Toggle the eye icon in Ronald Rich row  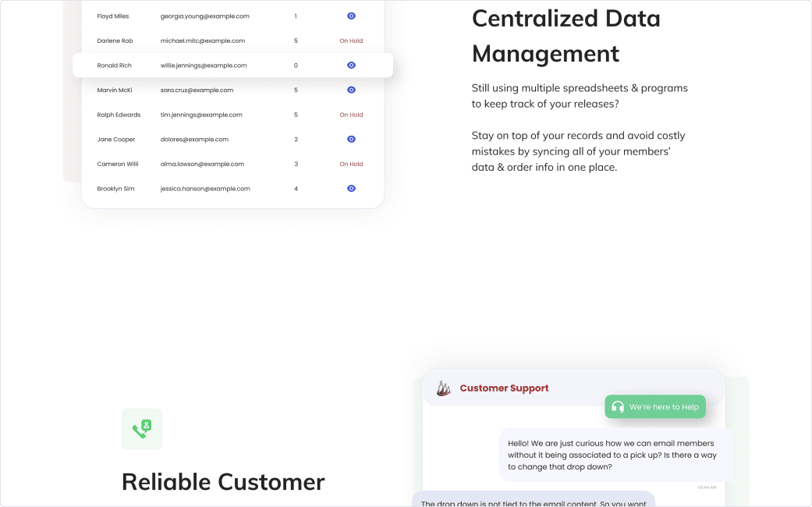click(351, 66)
